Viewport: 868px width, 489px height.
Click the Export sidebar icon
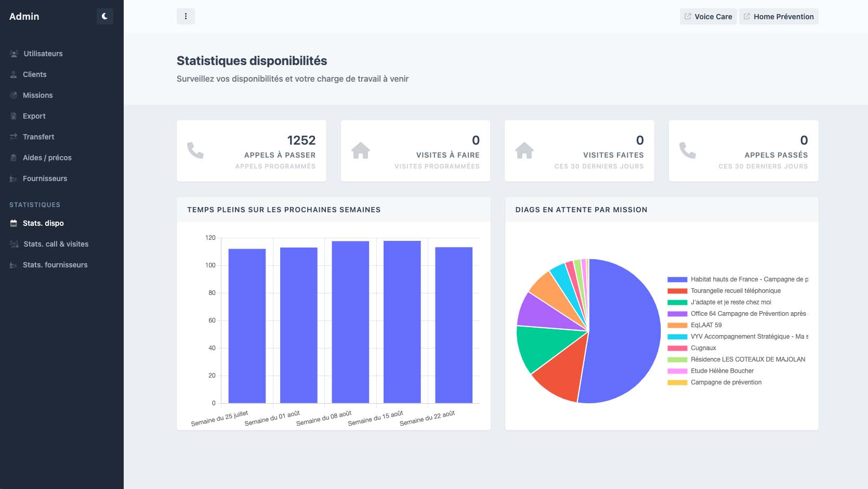(x=14, y=116)
